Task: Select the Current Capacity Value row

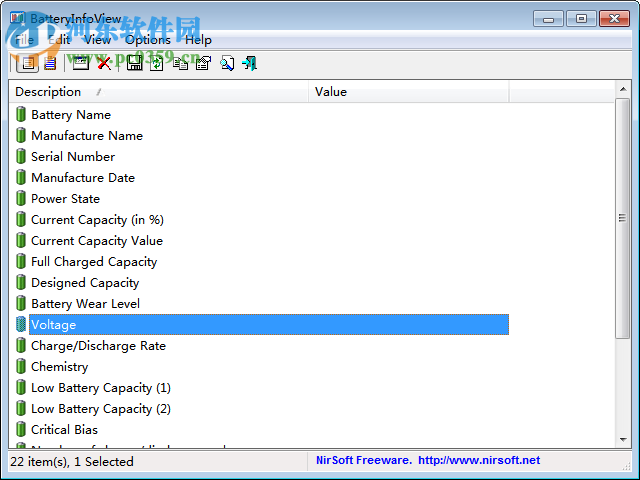Action: [261, 241]
